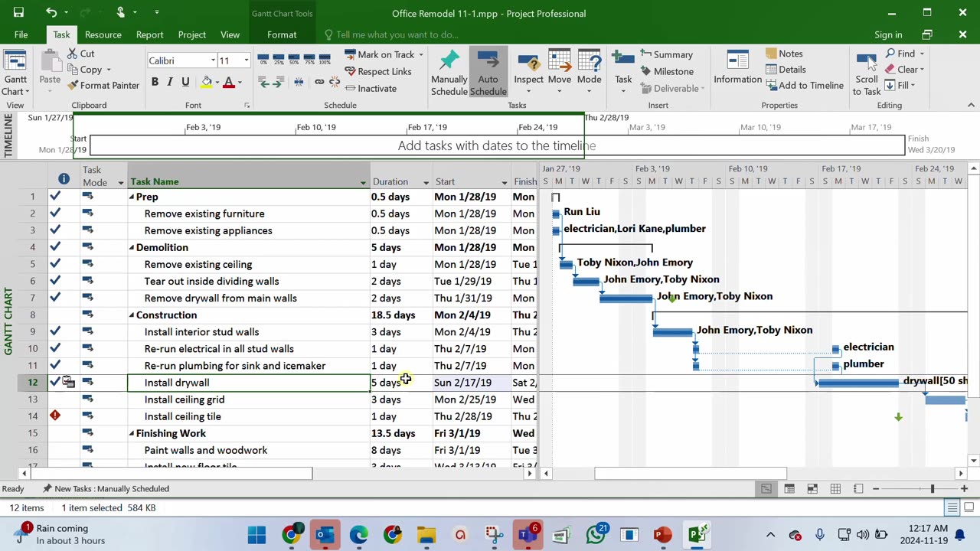980x551 pixels.
Task: Open the File menu
Action: tap(21, 34)
